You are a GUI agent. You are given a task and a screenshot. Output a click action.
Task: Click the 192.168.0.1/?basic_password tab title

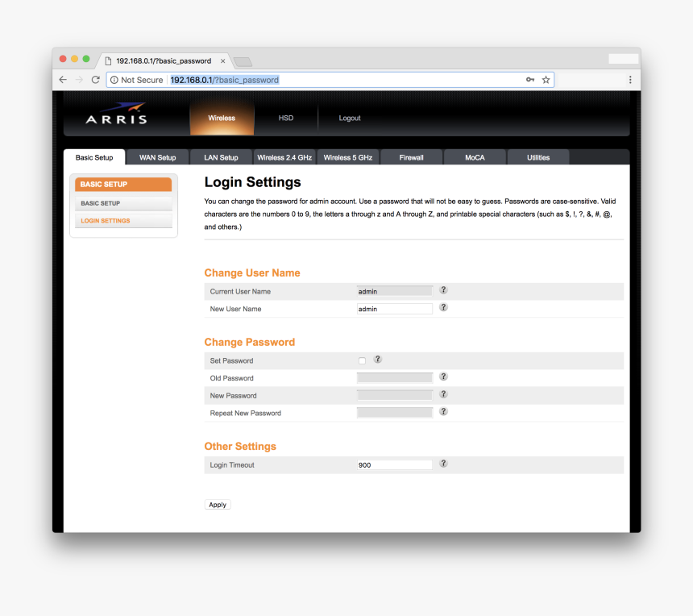pyautogui.click(x=164, y=61)
